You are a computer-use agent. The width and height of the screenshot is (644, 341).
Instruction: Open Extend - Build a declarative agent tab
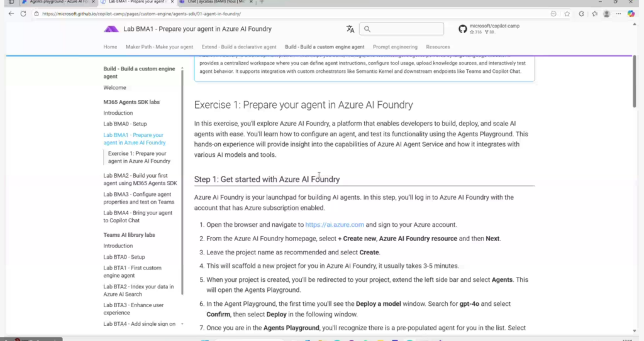click(x=239, y=46)
